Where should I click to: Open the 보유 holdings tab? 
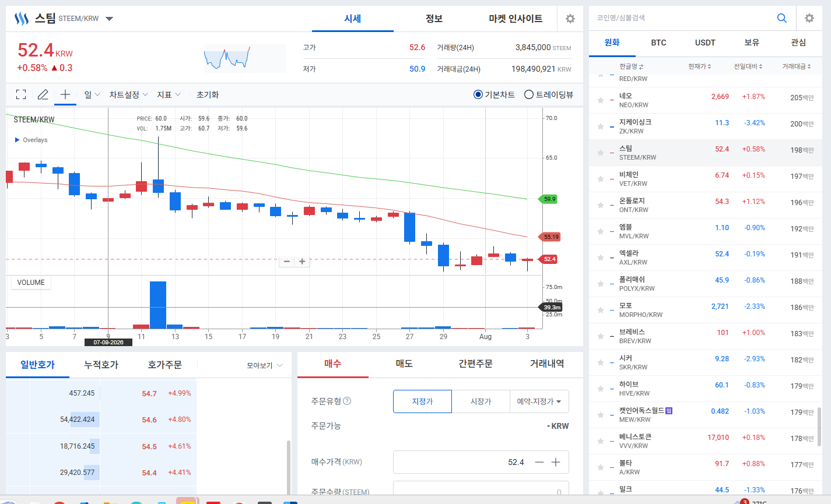752,43
